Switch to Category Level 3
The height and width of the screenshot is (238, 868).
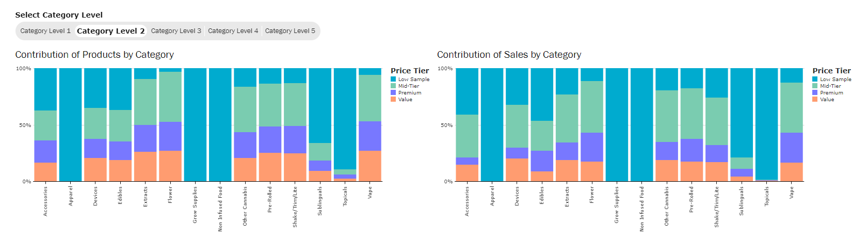(176, 31)
